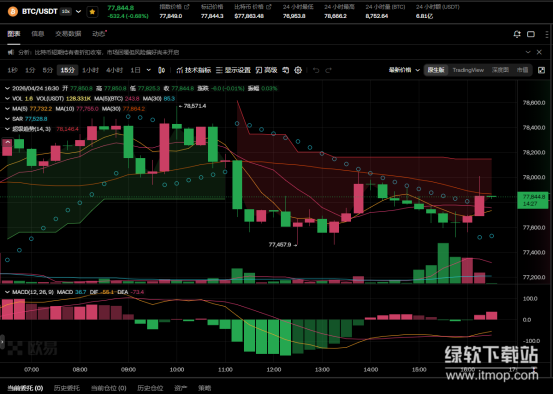553x395 pixels.
Task: Click the undo arrow icon
Action: click(316, 70)
